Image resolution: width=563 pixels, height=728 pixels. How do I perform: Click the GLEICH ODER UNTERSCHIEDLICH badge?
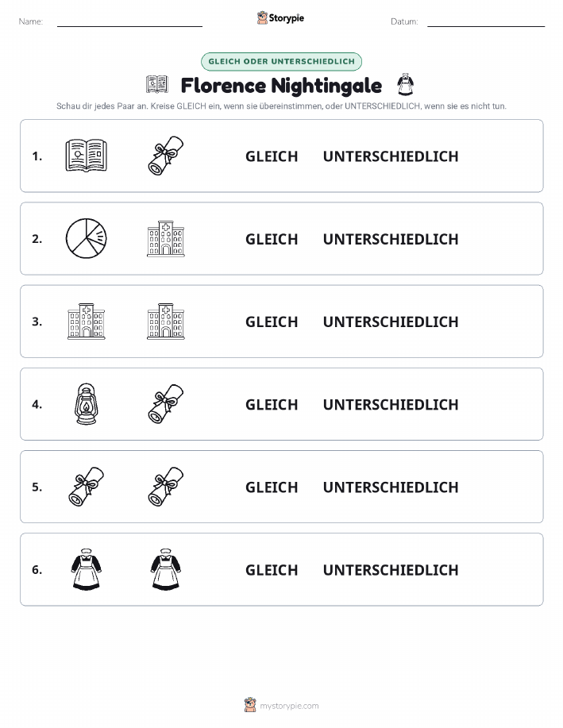[x=281, y=61]
